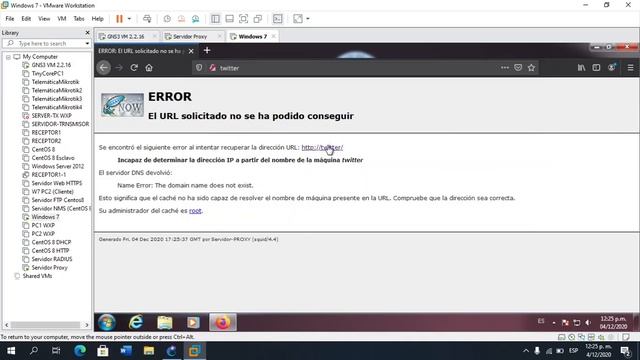Select CentOS 8 Esclavo in the library

coord(53,158)
